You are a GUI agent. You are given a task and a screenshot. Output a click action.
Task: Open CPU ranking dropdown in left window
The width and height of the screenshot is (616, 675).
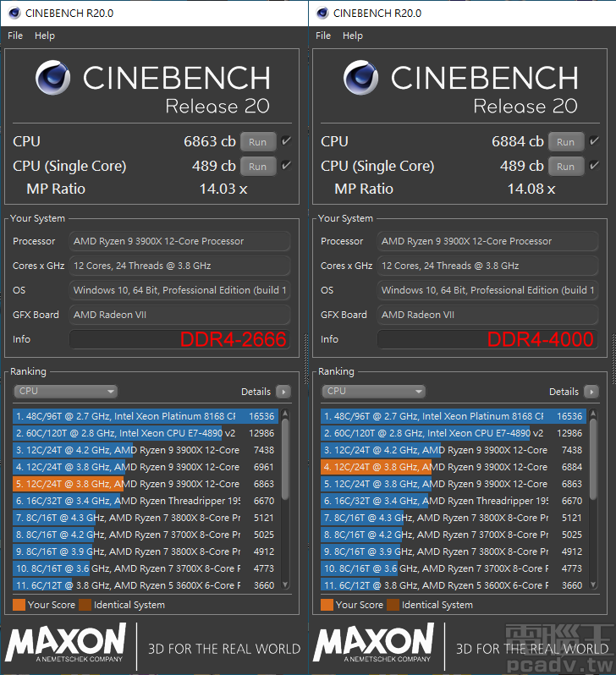[65, 391]
